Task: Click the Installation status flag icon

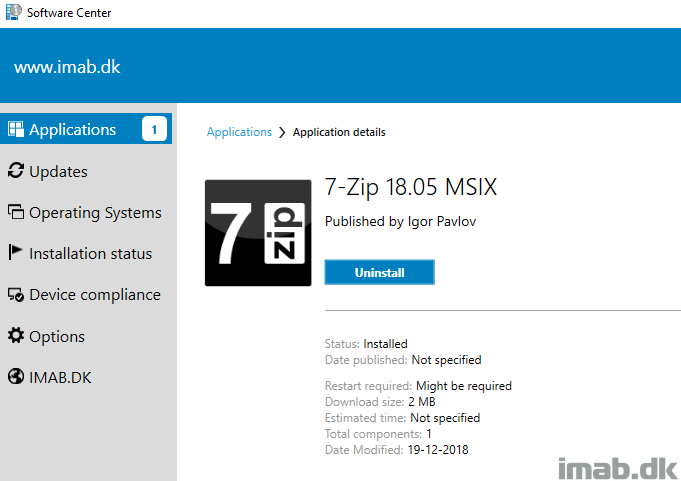Action: pyautogui.click(x=15, y=253)
